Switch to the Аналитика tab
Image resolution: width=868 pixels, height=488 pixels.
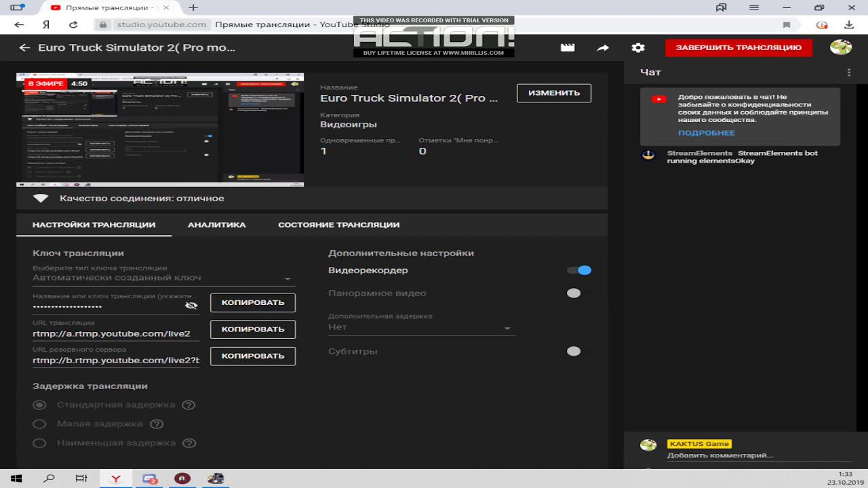[x=217, y=225]
